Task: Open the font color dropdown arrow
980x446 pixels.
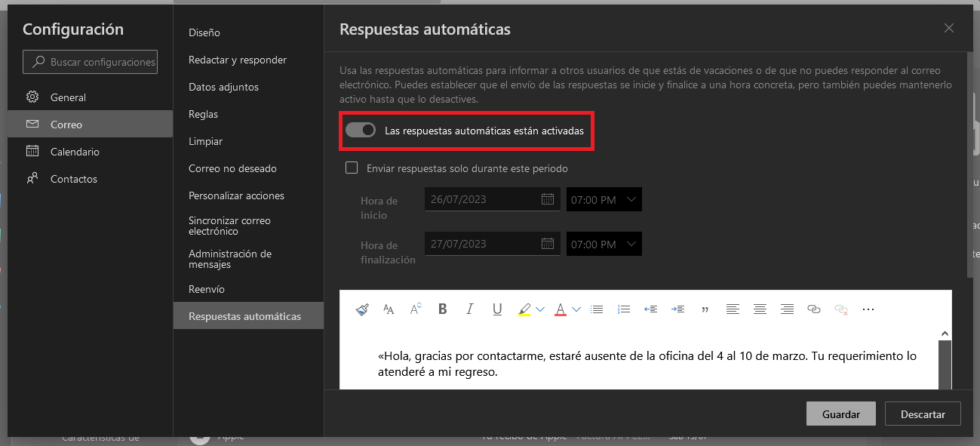Action: point(576,309)
